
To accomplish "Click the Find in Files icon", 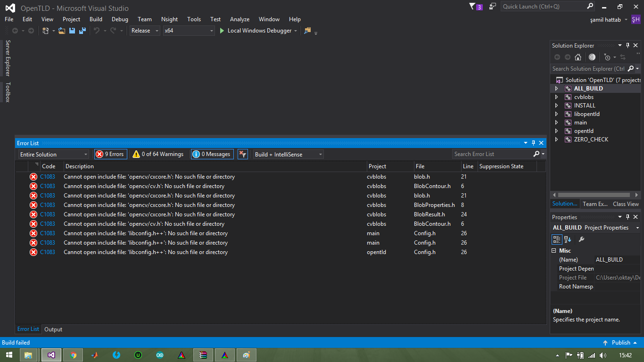I will [308, 31].
